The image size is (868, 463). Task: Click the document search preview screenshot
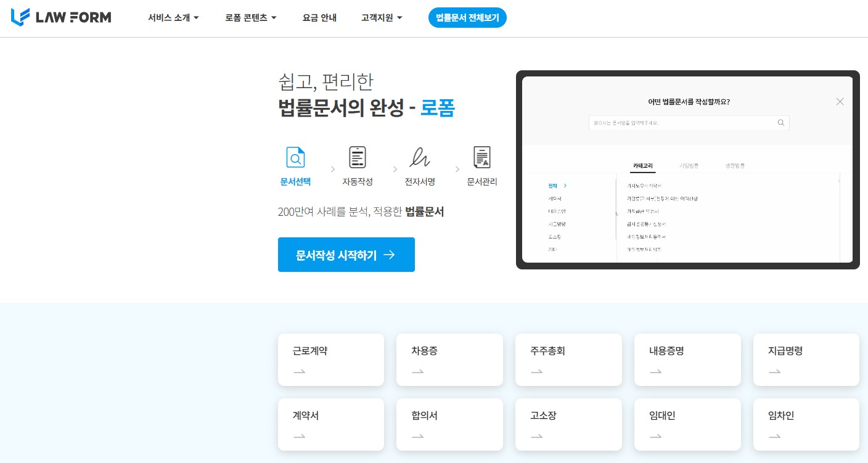tap(687, 170)
